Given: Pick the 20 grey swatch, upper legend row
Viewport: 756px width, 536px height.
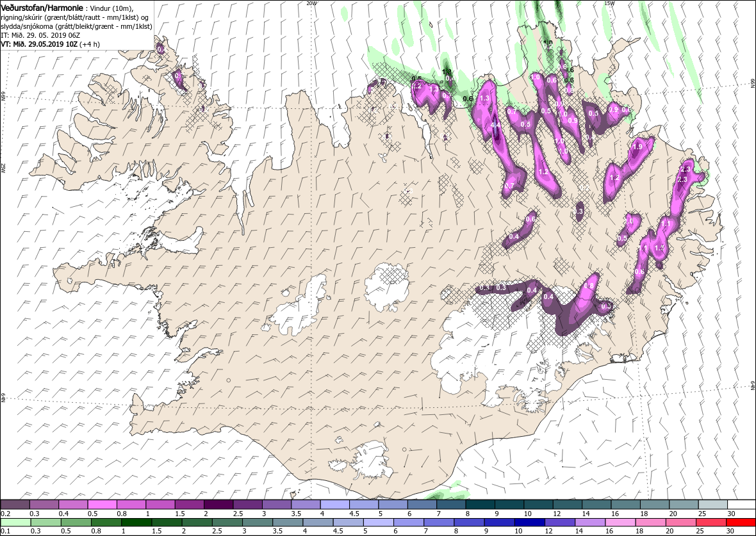Looking at the screenshot, I should pyautogui.click(x=684, y=504).
